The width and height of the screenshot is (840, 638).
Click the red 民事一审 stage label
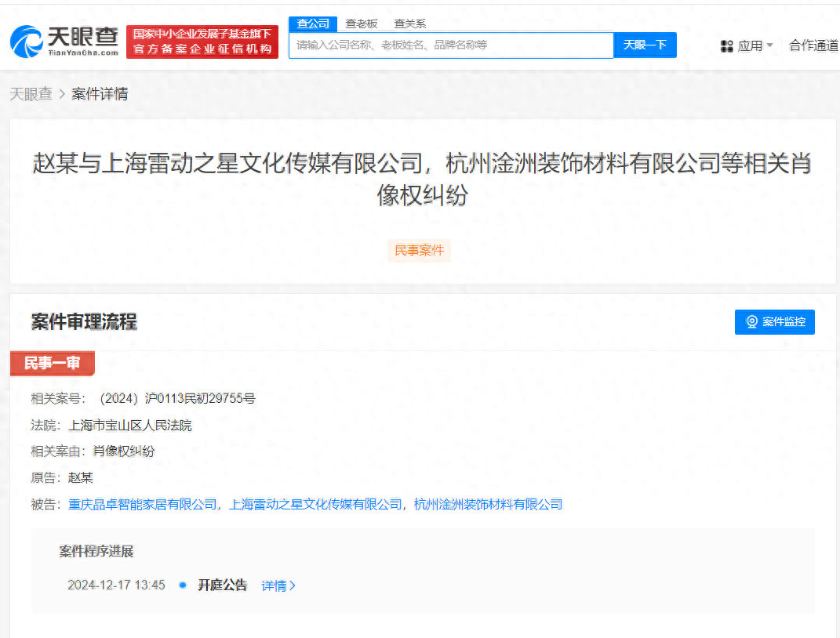click(53, 364)
